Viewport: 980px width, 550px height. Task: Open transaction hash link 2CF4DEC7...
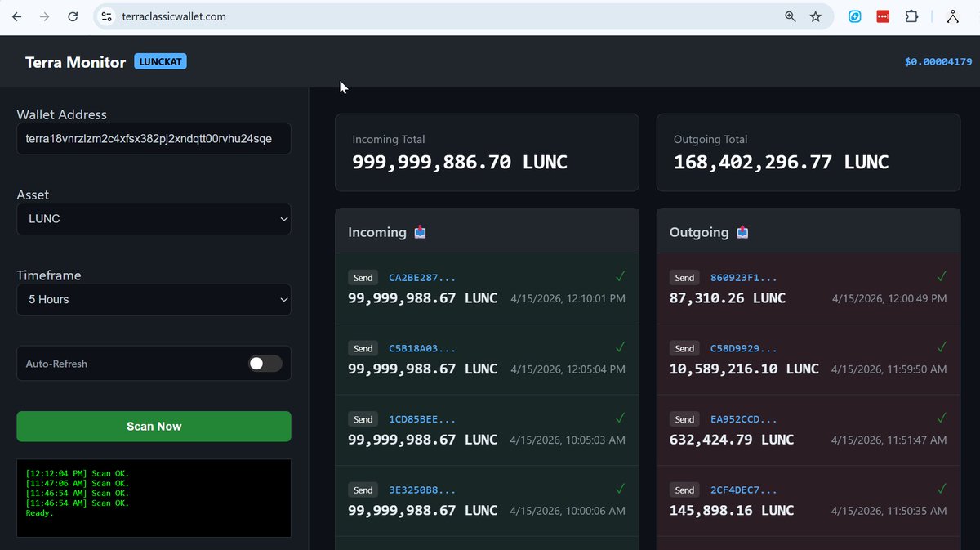[x=744, y=490]
